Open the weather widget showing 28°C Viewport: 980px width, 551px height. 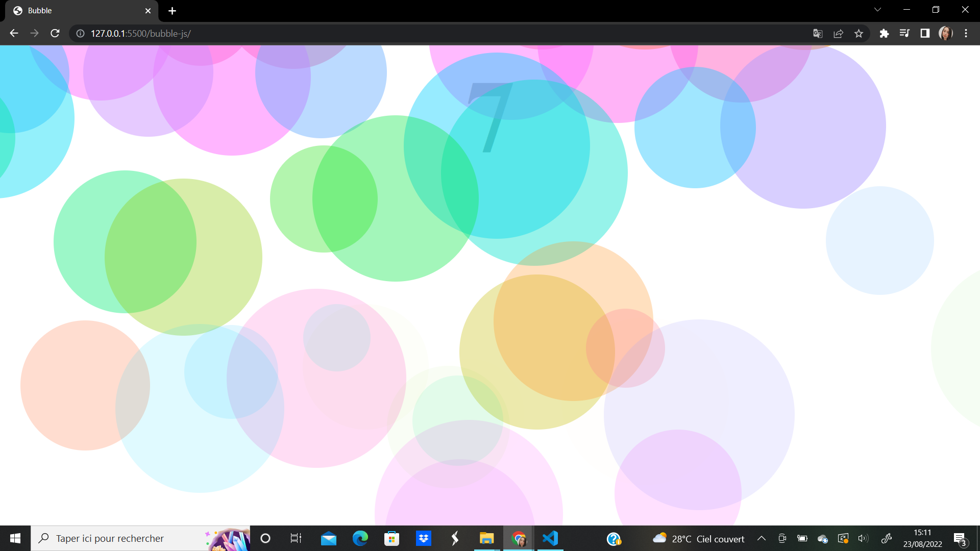click(x=698, y=538)
